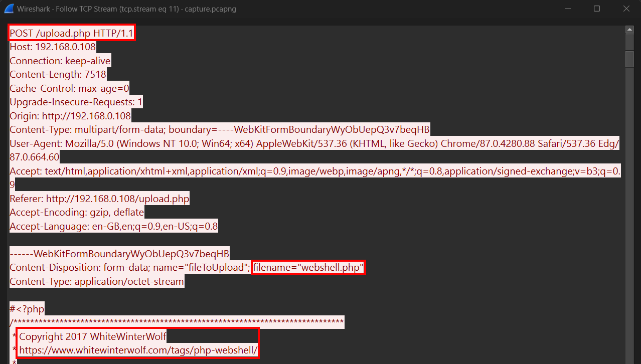641x364 pixels.
Task: Click the 'Upgrade-Insecure-Requests: 1' line
Action: pyautogui.click(x=76, y=102)
